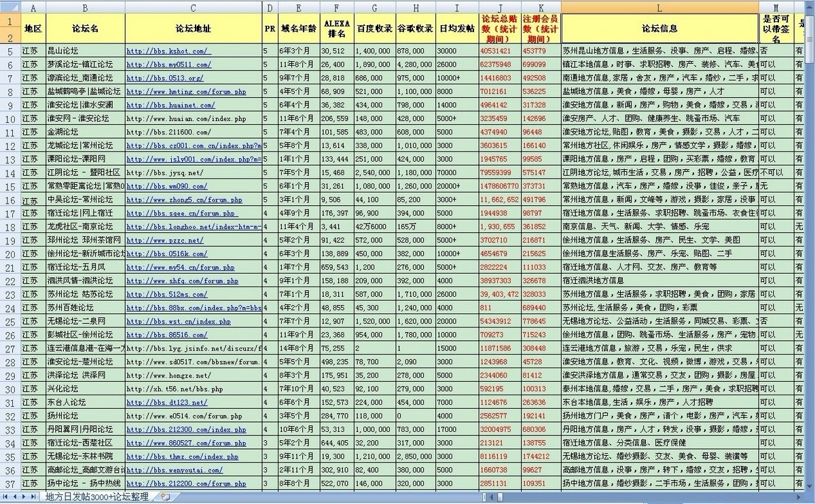Open link http://bbs.wm090.com/

tap(167, 186)
